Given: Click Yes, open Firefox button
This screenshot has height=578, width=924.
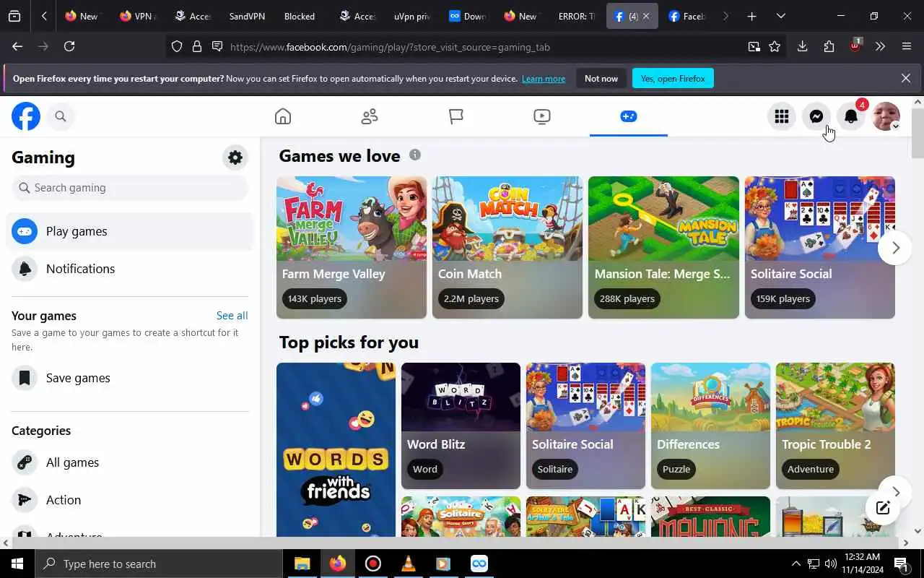Looking at the screenshot, I should tap(673, 78).
